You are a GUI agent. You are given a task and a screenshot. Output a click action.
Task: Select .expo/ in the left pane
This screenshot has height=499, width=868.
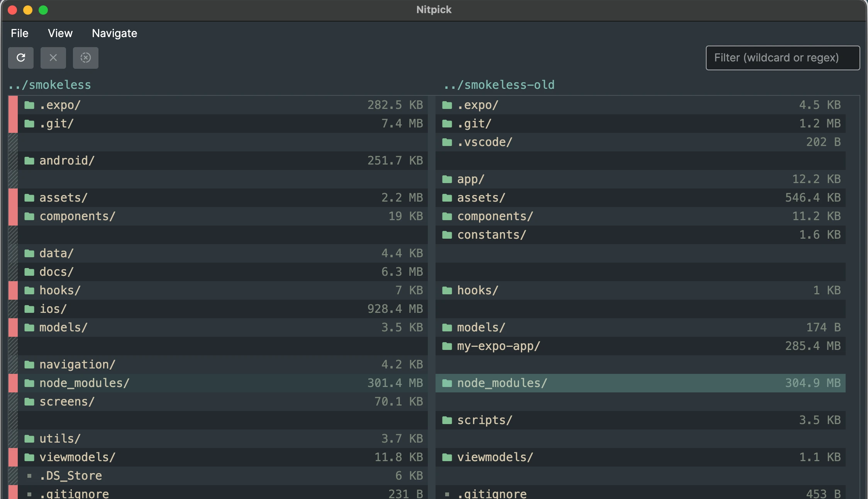pos(223,105)
